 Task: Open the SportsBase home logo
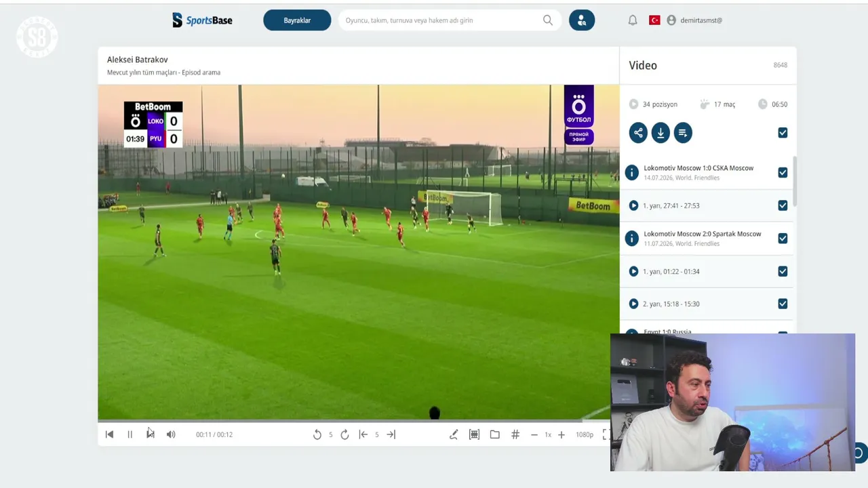click(x=202, y=20)
